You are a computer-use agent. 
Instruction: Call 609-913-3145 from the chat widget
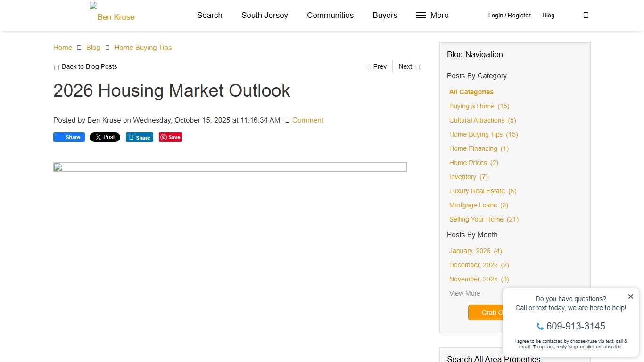576,326
